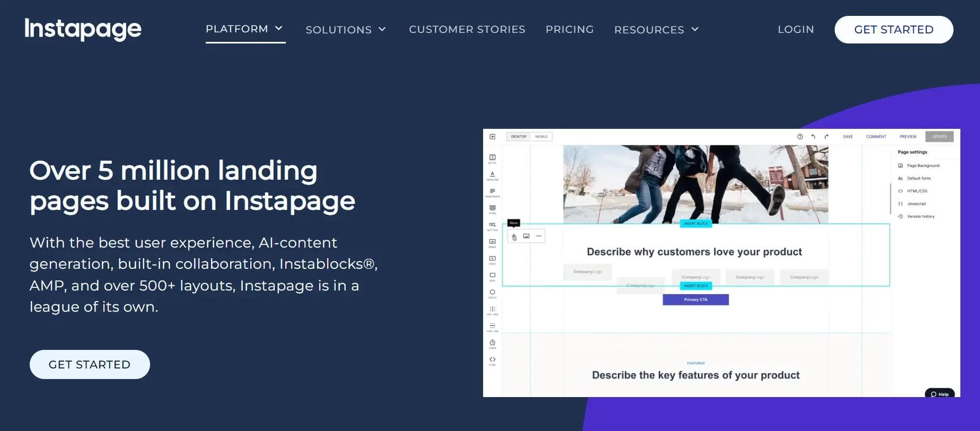Expand the Platform dropdown menu

pos(245,29)
